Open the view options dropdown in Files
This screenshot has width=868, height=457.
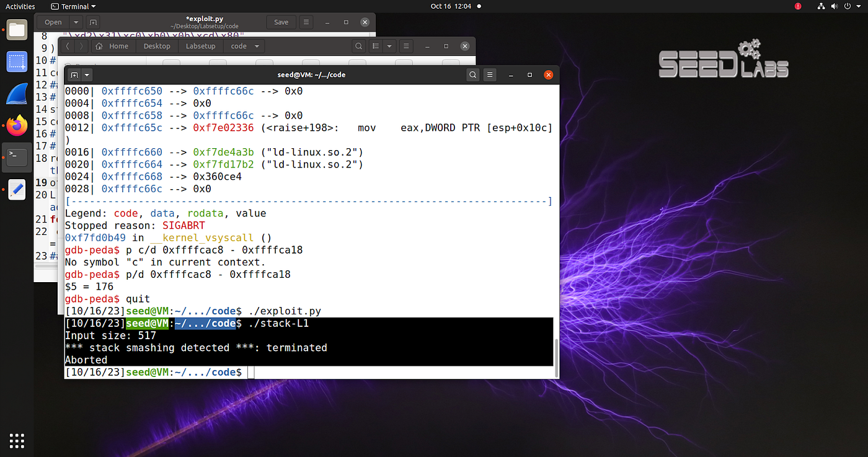389,46
